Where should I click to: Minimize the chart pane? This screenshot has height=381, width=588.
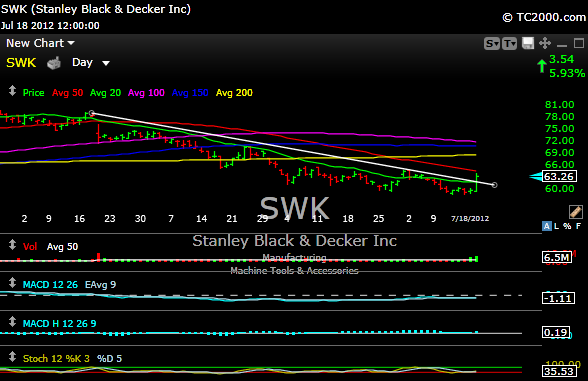[562, 46]
